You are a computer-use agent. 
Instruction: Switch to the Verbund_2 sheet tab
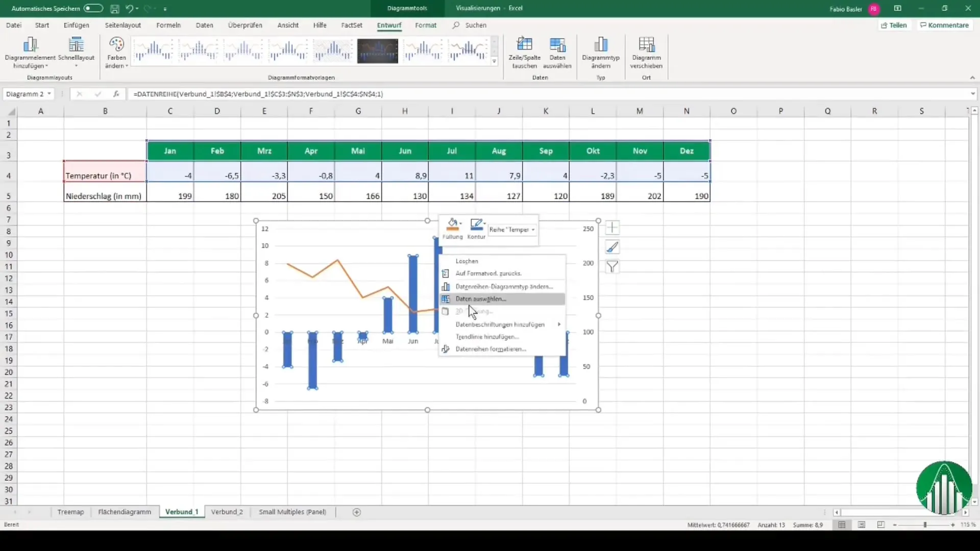click(227, 512)
